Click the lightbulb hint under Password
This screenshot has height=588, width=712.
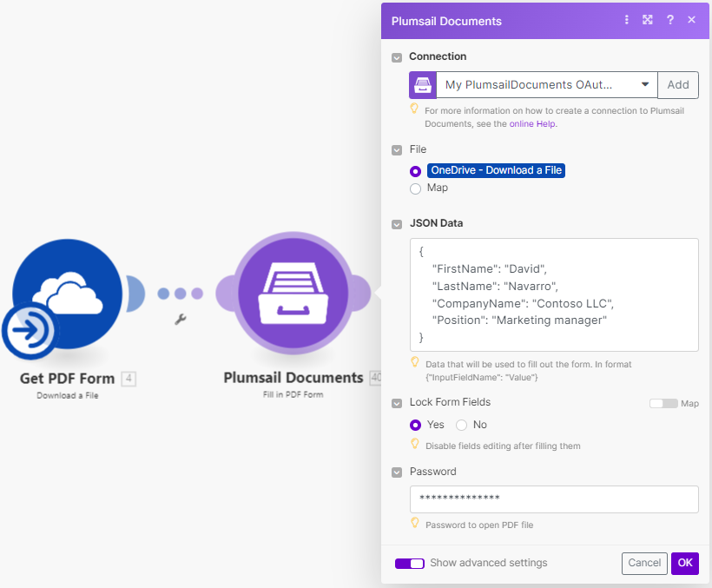[x=414, y=523]
